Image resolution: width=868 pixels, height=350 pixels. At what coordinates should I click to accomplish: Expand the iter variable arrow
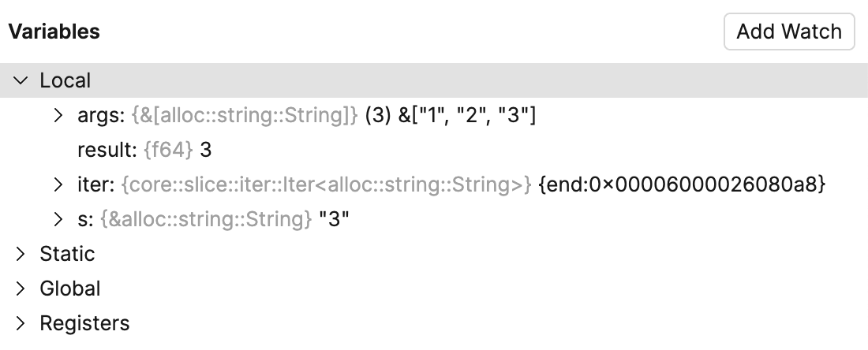click(x=58, y=184)
